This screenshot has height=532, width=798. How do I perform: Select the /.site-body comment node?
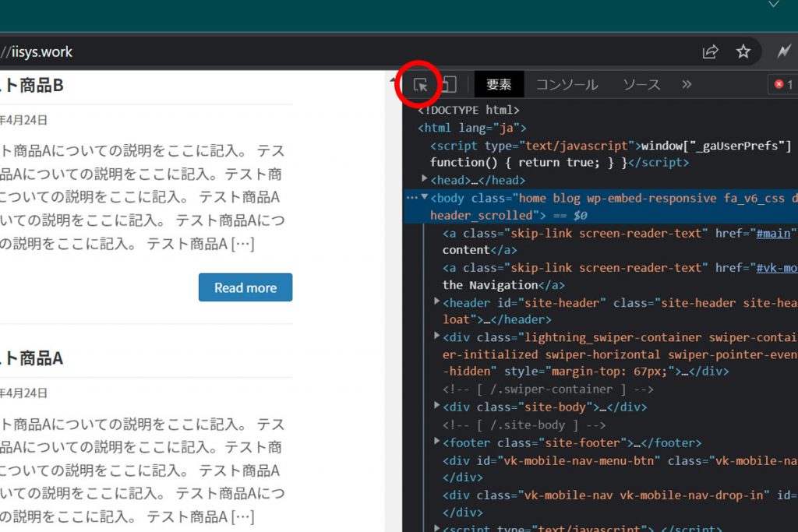click(524, 425)
